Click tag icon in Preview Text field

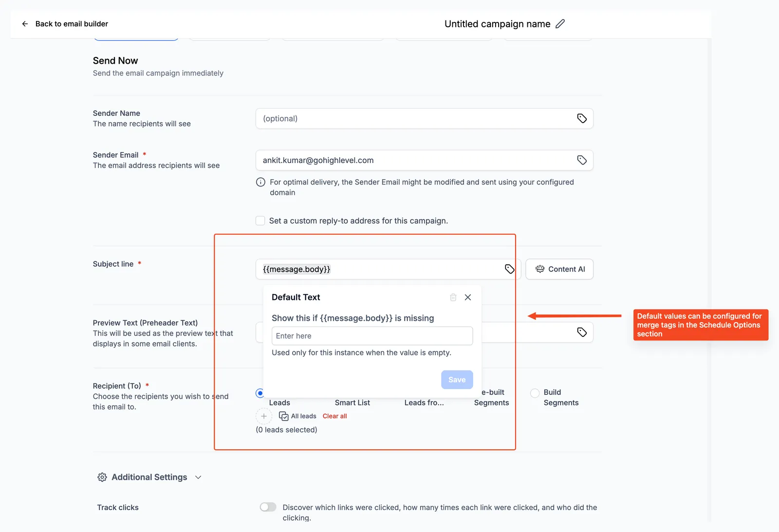582,332
